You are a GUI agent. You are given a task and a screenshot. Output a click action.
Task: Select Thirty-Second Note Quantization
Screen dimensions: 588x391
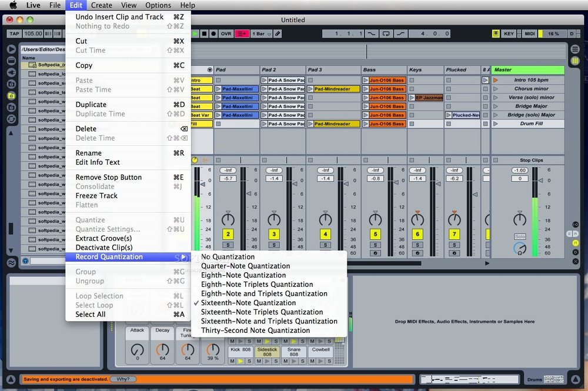point(255,330)
